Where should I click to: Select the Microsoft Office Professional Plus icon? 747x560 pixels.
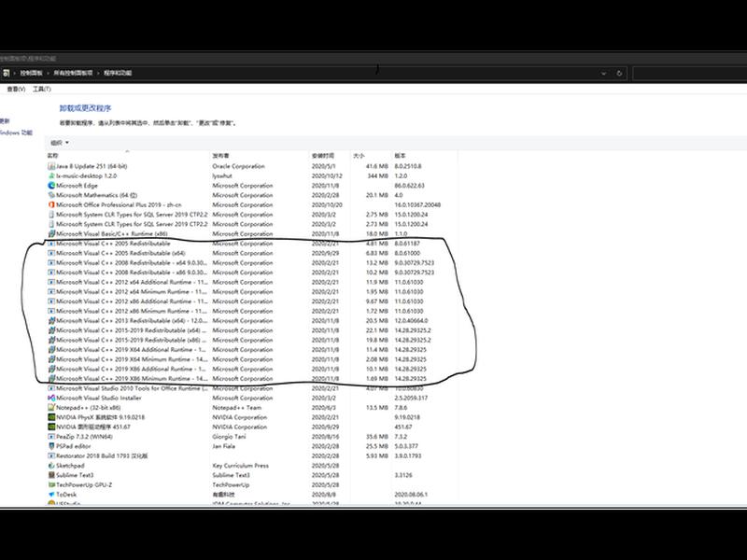[51, 204]
